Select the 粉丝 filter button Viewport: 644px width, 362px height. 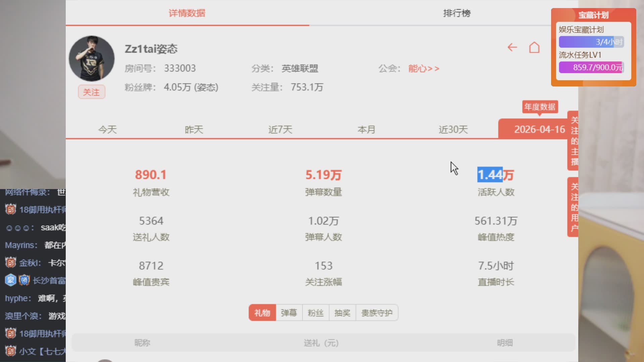click(316, 313)
